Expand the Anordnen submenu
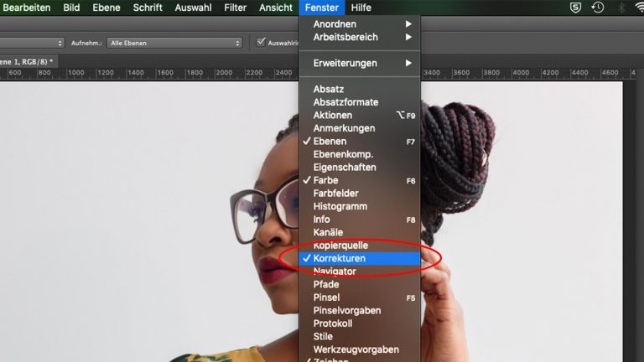 coord(360,23)
